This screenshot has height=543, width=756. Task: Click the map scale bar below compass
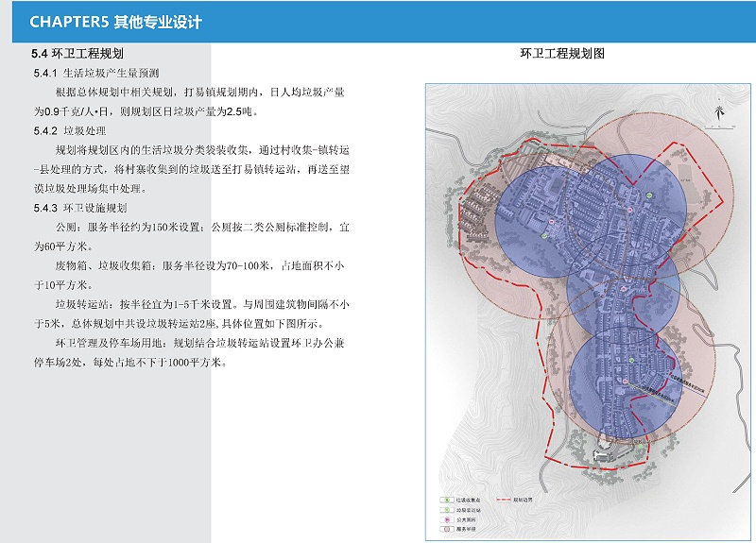click(x=719, y=128)
